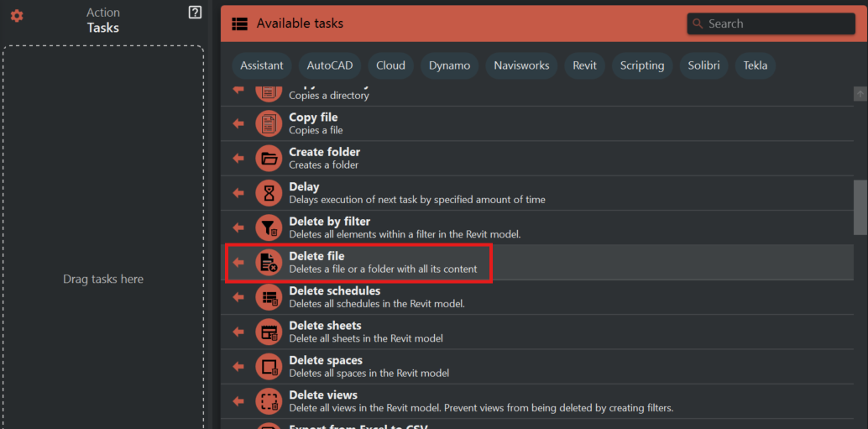Click the Copy file task icon
Image resolution: width=868 pixels, height=429 pixels.
click(x=269, y=123)
